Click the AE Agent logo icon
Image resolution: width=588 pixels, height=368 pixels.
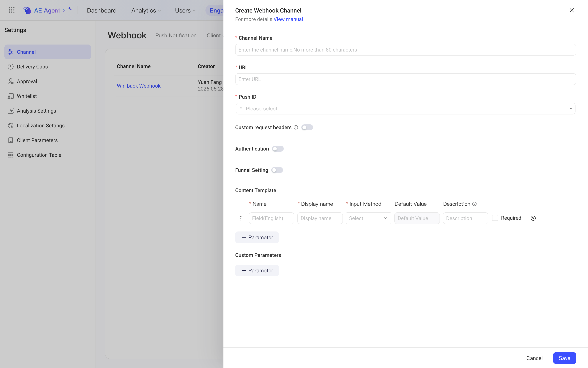(x=27, y=10)
